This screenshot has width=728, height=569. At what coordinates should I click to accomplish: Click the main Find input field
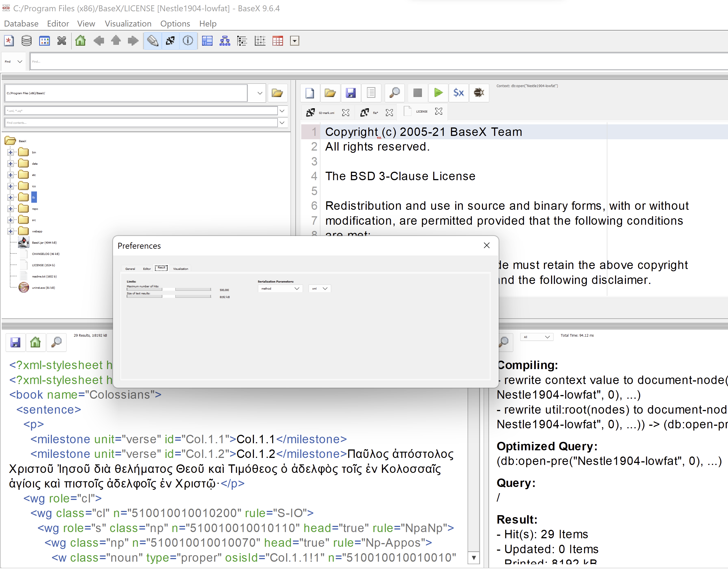coord(379,62)
